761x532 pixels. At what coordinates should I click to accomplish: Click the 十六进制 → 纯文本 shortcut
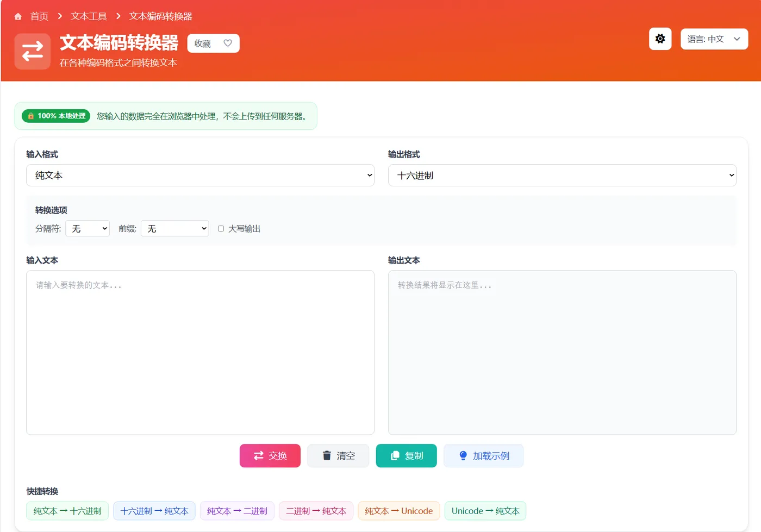click(154, 511)
